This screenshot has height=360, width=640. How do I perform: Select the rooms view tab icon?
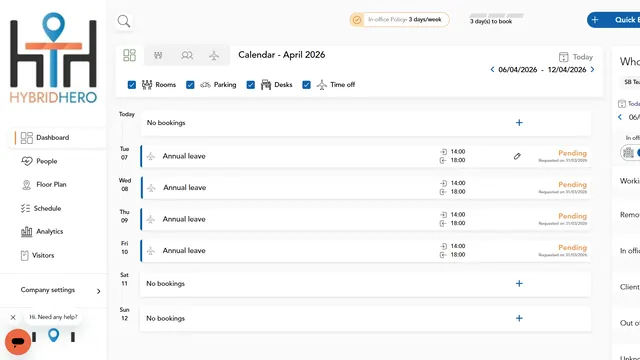pyautogui.click(x=158, y=55)
